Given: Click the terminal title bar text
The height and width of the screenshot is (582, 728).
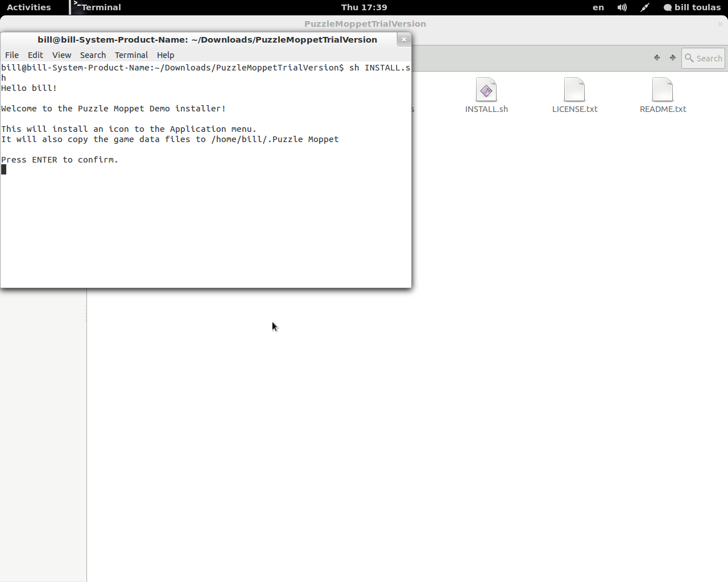Looking at the screenshot, I should tap(207, 40).
